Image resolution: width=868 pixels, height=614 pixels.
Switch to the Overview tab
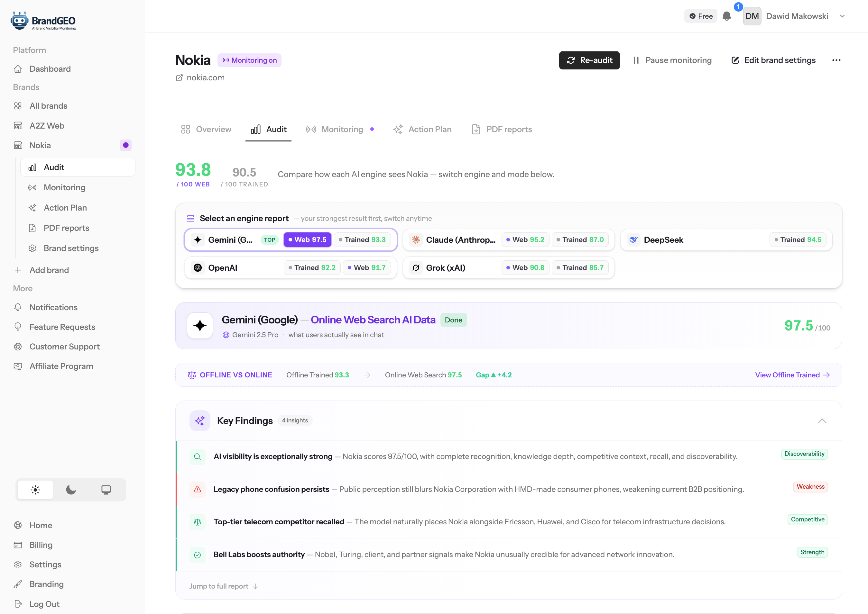coord(206,129)
